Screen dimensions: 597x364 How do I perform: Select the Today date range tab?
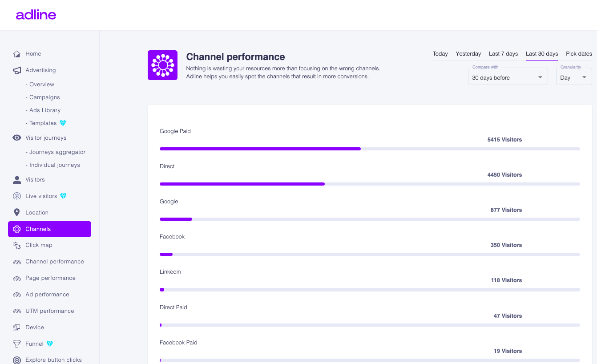(x=440, y=54)
